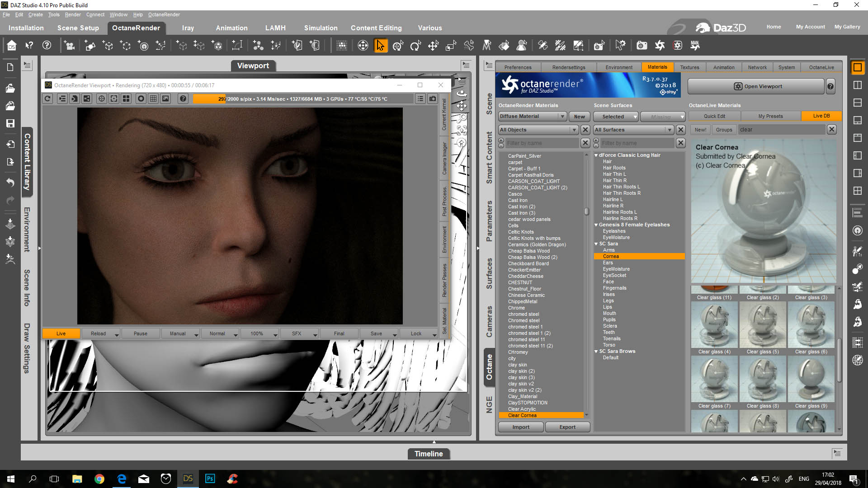The image size is (868, 488).
Task: Select the Translate move tool icon
Action: [433, 46]
